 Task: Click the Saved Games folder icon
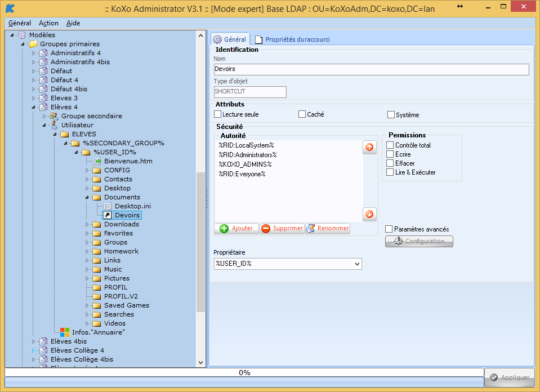[97, 305]
